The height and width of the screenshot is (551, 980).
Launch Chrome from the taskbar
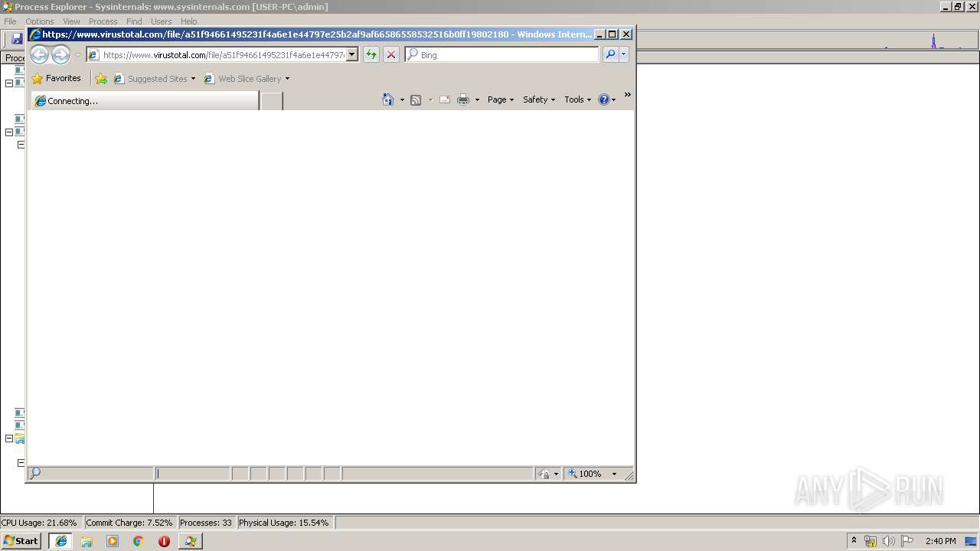point(139,541)
